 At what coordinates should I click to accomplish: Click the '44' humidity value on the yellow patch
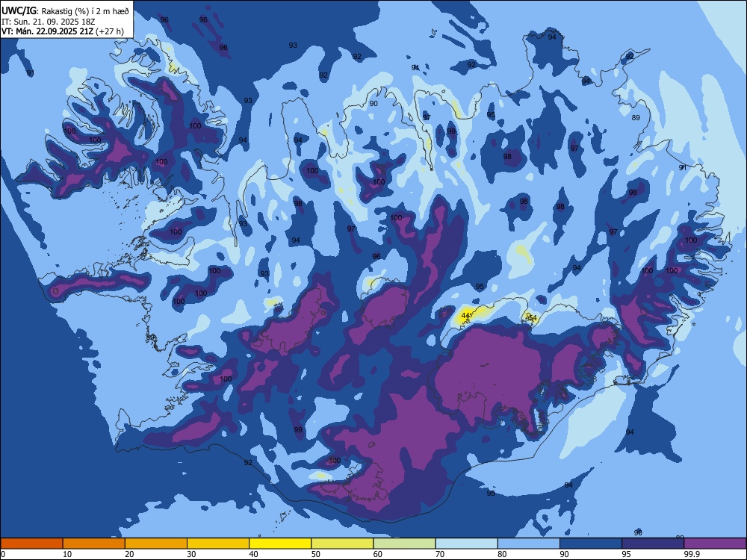tap(465, 315)
